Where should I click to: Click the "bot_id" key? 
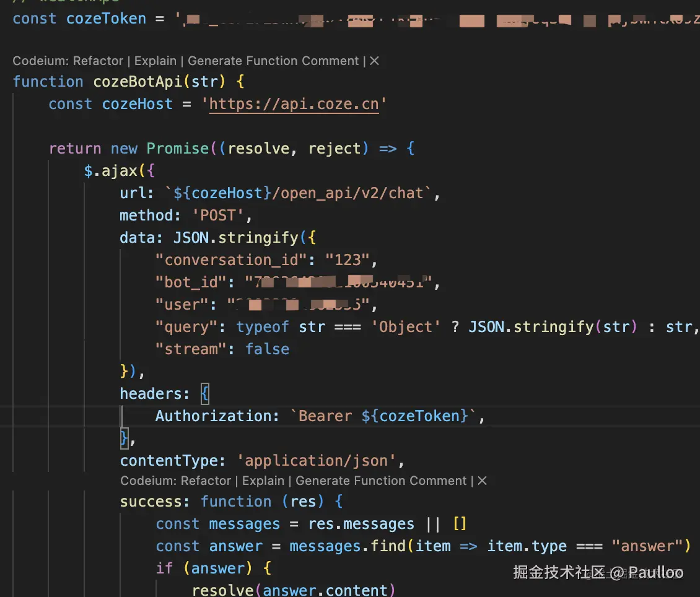191,282
